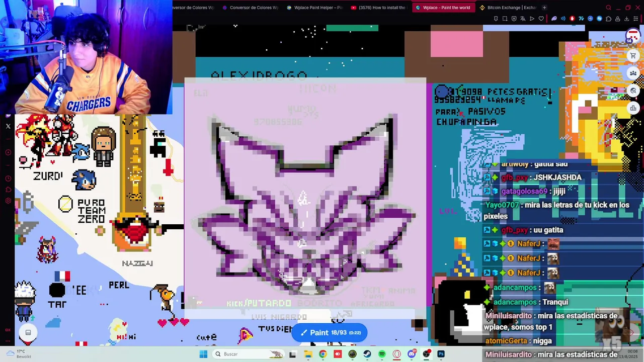Switch to second Conversor de Colores tab

(x=250, y=8)
